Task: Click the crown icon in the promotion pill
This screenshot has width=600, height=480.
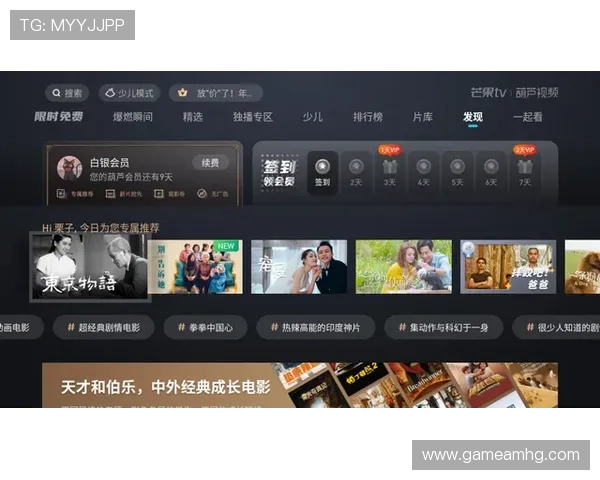Action: [183, 93]
